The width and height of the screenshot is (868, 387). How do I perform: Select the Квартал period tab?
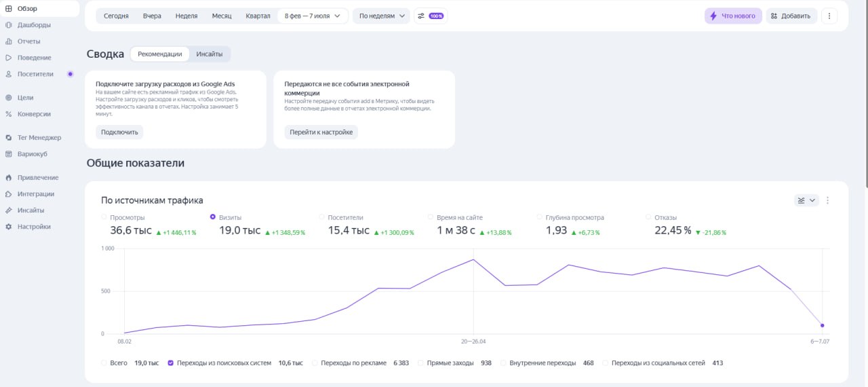tap(258, 16)
